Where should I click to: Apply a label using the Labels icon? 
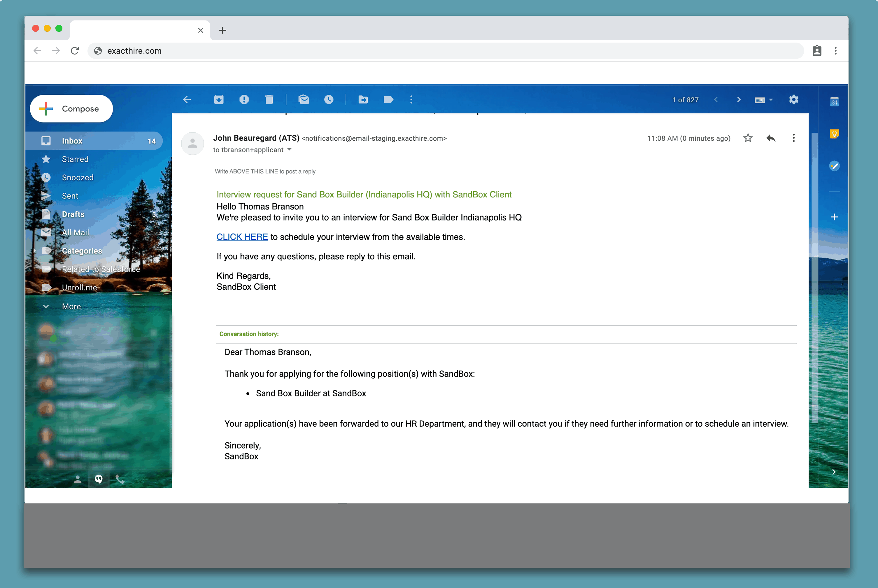coord(388,99)
